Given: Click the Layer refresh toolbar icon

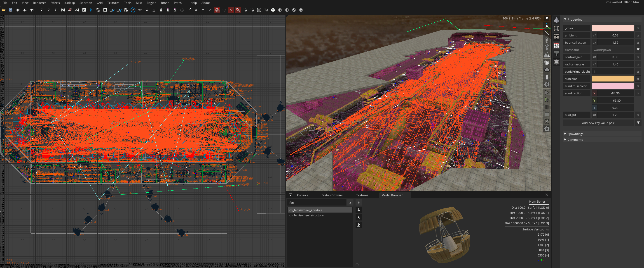Looking at the screenshot, I should click(133, 10).
